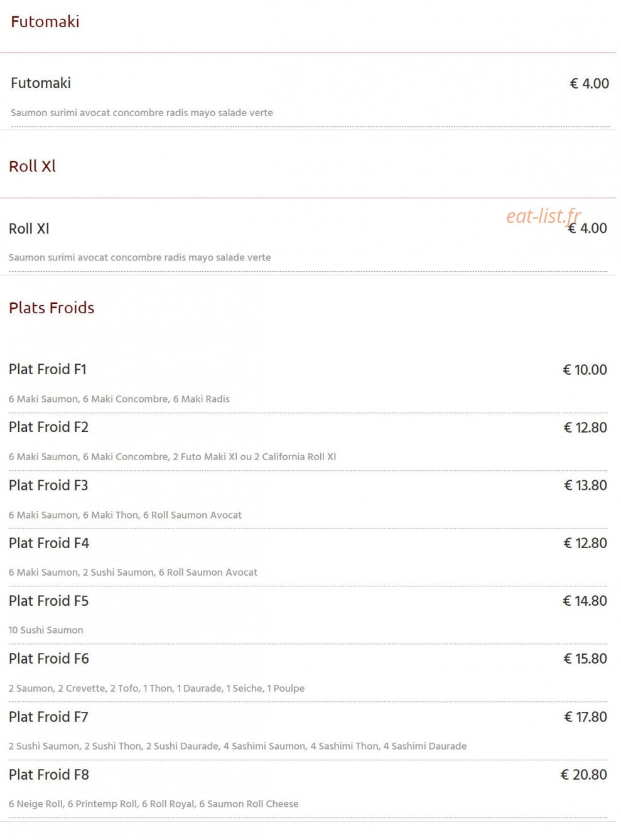Click the Plats Froids section heading
621x840 pixels.
click(x=51, y=308)
